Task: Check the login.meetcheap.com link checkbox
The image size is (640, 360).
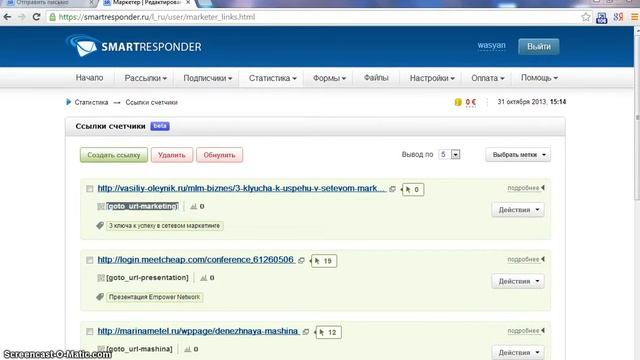Action: click(x=89, y=260)
